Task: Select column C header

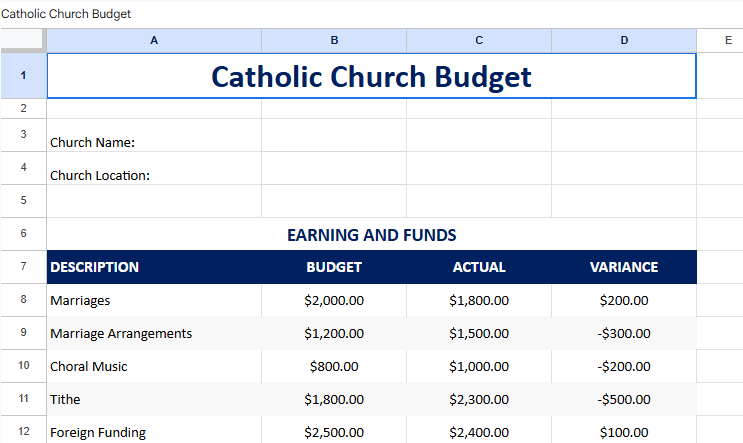Action: (479, 40)
